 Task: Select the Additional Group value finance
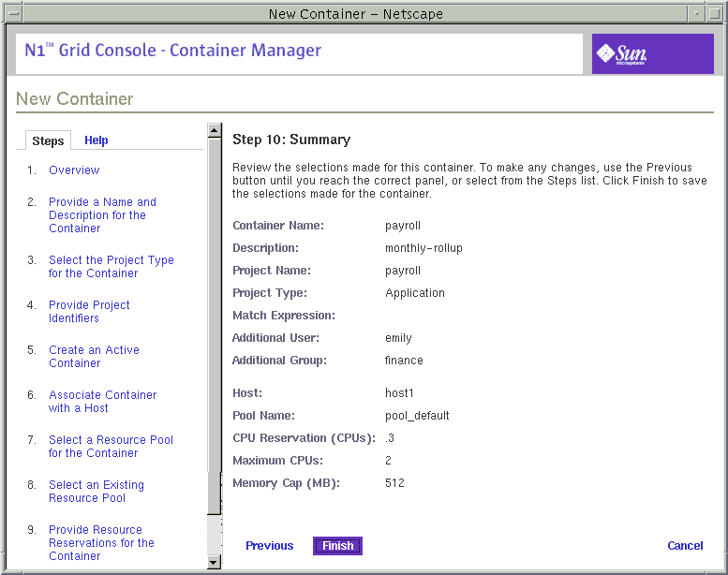(404, 361)
